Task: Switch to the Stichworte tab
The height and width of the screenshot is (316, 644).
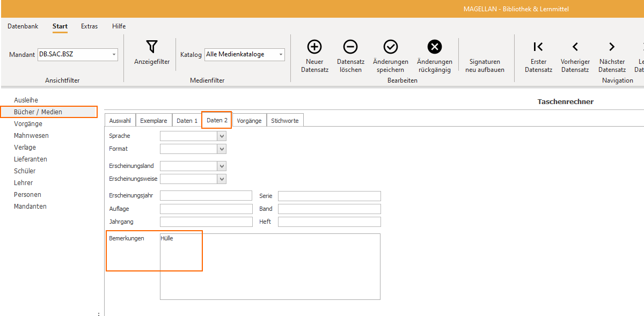Action: [x=285, y=121]
